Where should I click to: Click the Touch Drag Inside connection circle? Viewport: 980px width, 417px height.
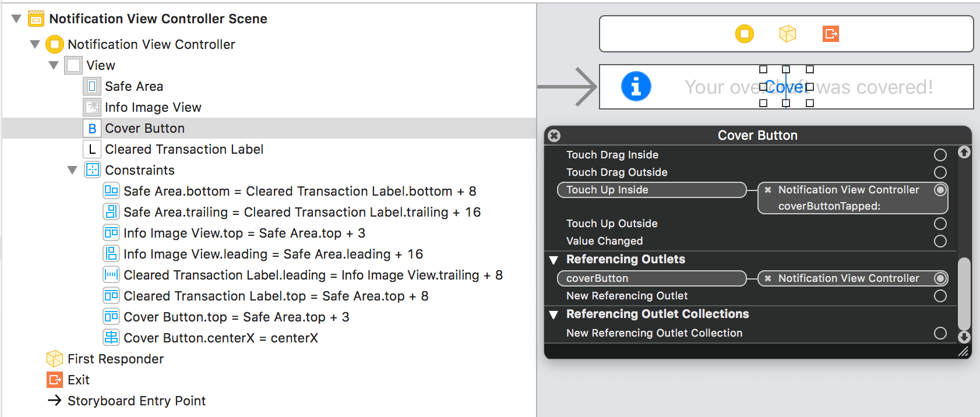tap(940, 155)
